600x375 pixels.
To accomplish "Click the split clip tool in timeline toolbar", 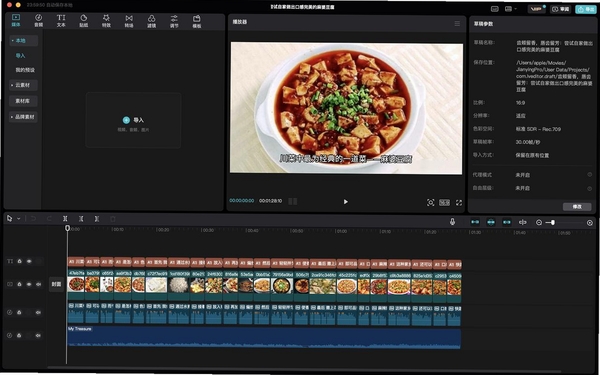I will tap(65, 219).
